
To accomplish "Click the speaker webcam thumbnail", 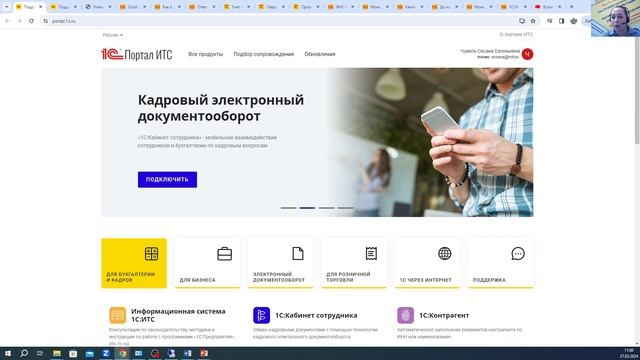I will [616, 18].
